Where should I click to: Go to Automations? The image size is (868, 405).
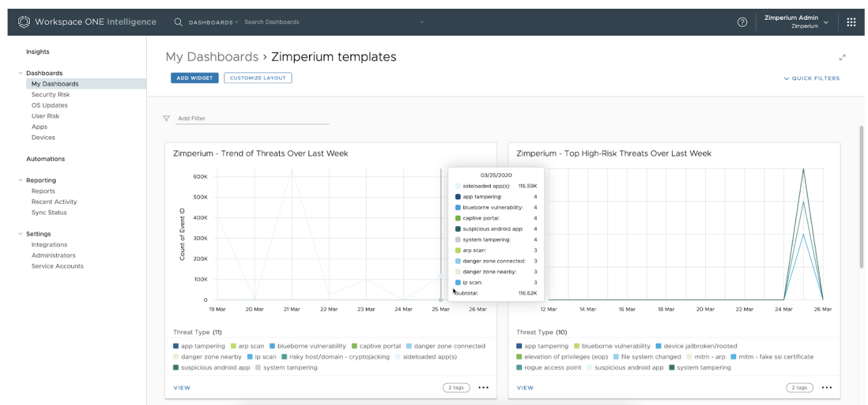point(46,159)
